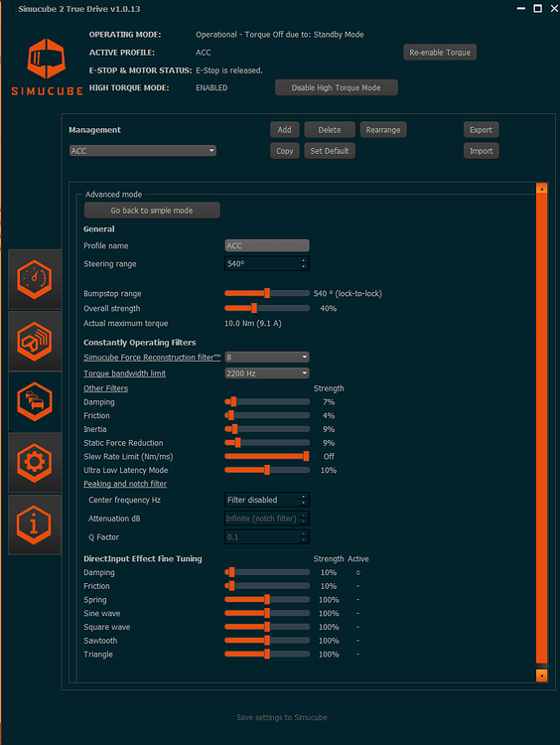560x745 pixels.
Task: Adjust the Sawtooth slider
Action: pyautogui.click(x=267, y=641)
